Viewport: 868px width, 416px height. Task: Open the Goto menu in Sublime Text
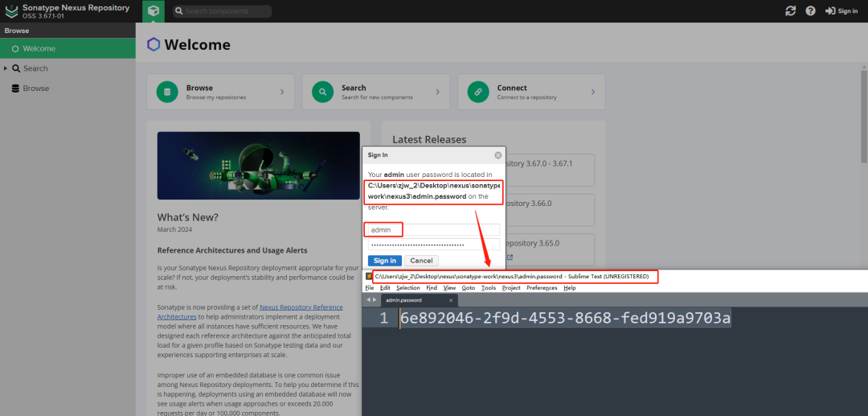click(469, 288)
